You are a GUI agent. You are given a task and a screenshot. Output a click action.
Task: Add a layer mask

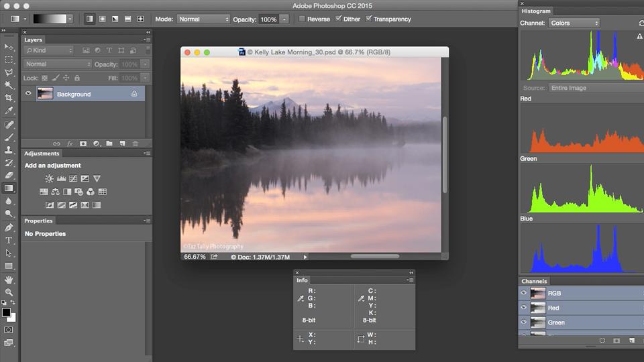83,143
